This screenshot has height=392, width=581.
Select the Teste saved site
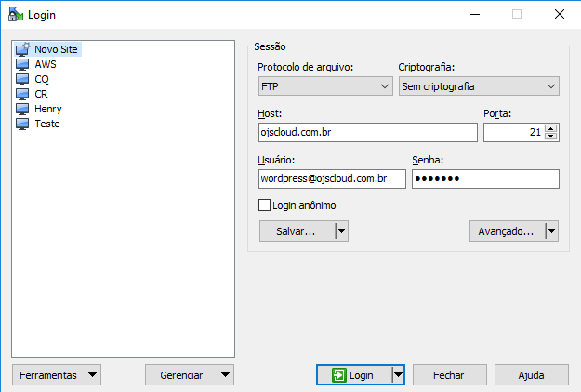(47, 124)
